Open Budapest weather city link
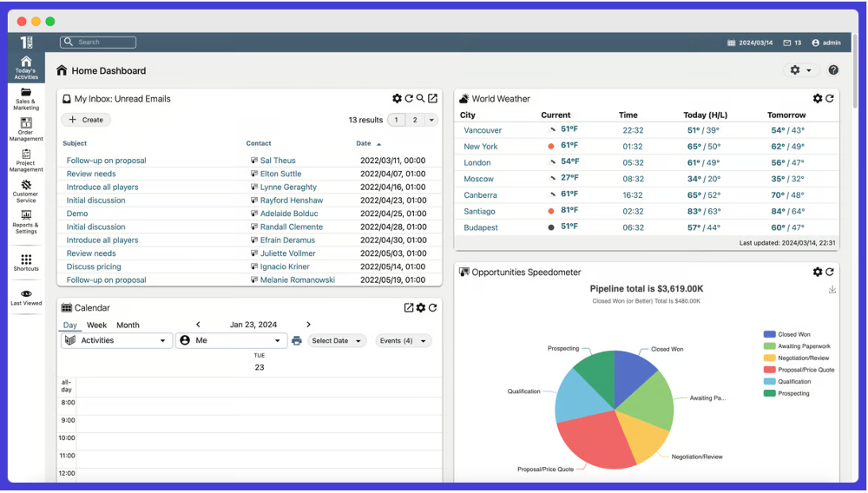The height and width of the screenshot is (493, 868). click(x=481, y=227)
